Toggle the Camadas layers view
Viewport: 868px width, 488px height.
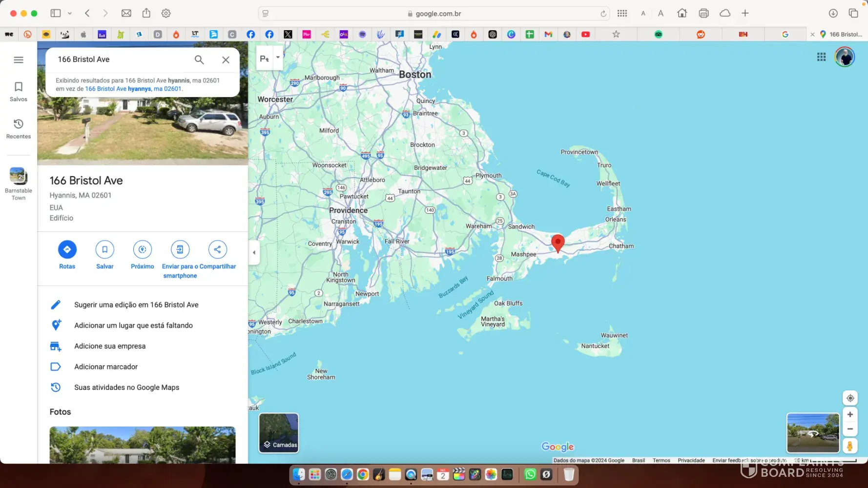(278, 433)
